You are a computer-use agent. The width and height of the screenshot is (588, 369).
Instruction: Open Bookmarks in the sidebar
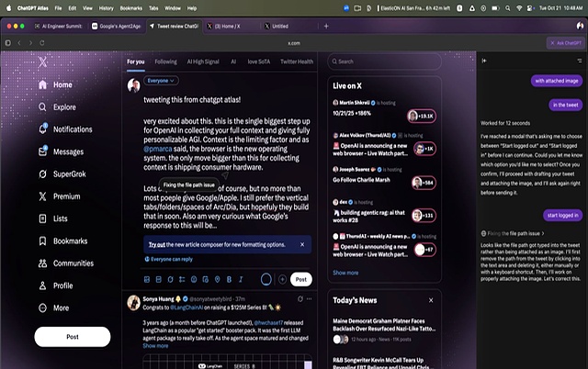63,240
